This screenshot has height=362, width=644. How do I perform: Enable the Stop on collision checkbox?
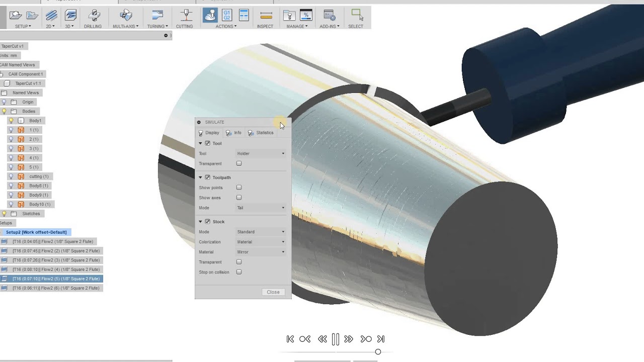239,272
